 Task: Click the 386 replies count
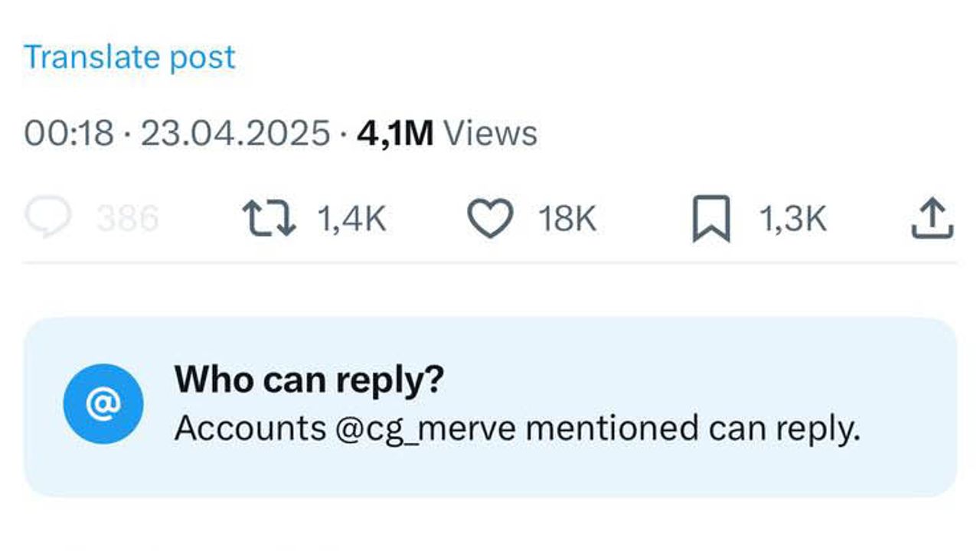(x=128, y=220)
